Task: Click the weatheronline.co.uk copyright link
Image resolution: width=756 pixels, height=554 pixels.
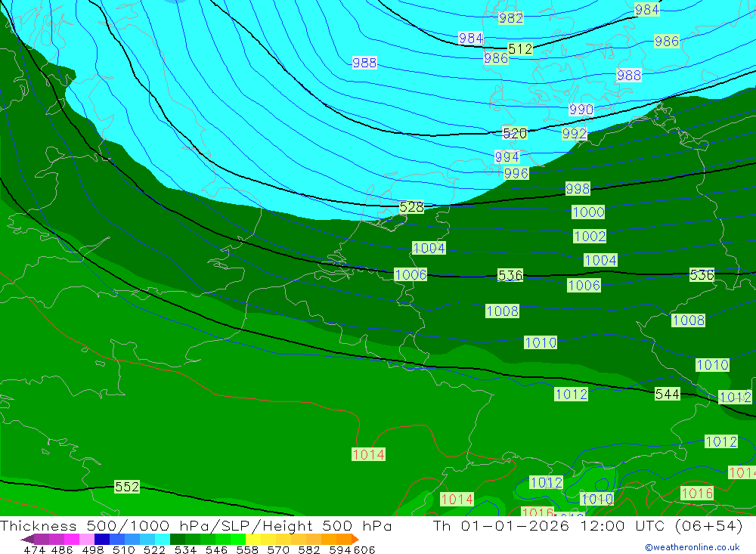Action: [692, 547]
